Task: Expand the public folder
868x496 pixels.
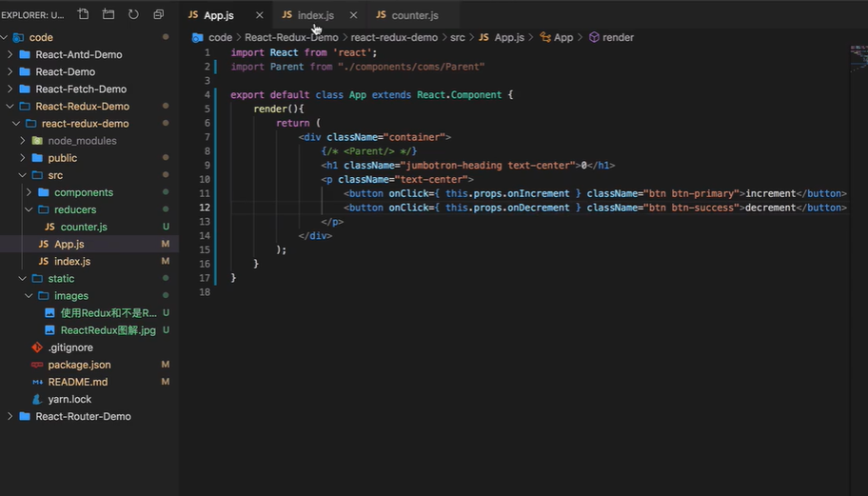Action: point(23,158)
